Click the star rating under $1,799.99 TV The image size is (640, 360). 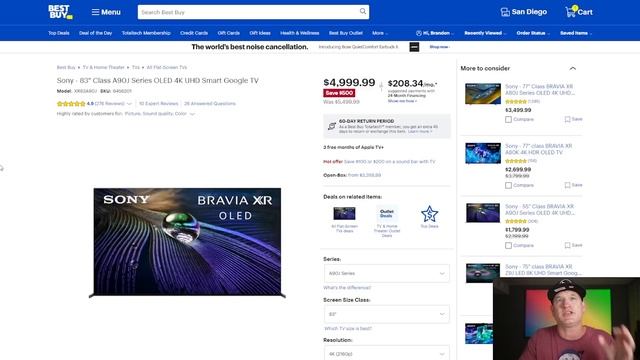(516, 221)
